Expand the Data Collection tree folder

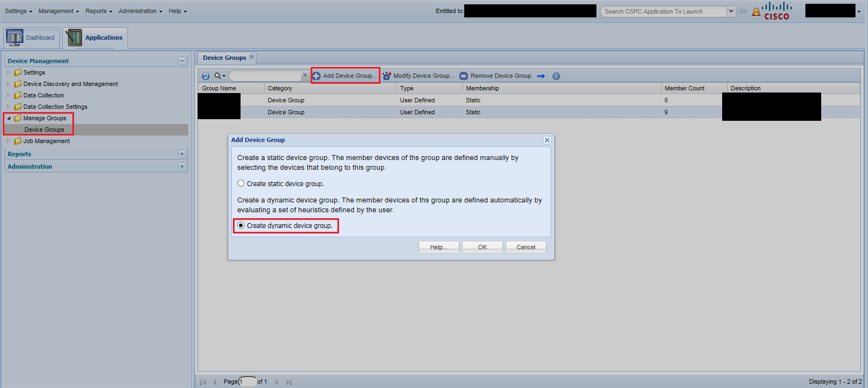(8, 95)
